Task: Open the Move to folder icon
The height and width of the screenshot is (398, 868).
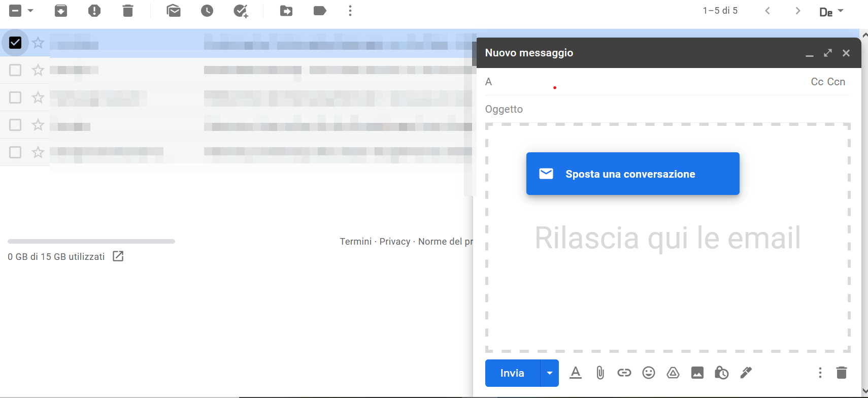Action: tap(286, 11)
